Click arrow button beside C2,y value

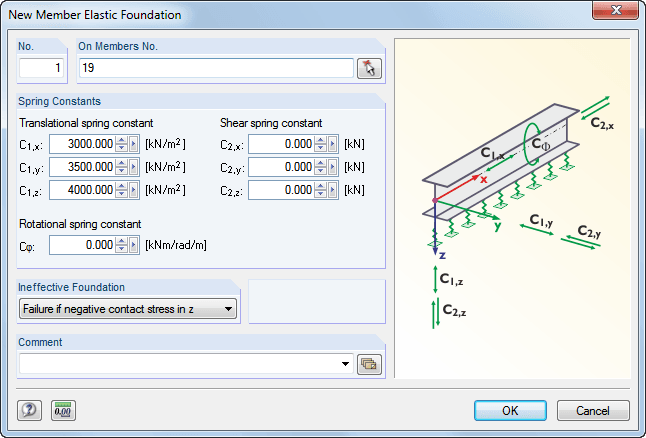pos(333,166)
